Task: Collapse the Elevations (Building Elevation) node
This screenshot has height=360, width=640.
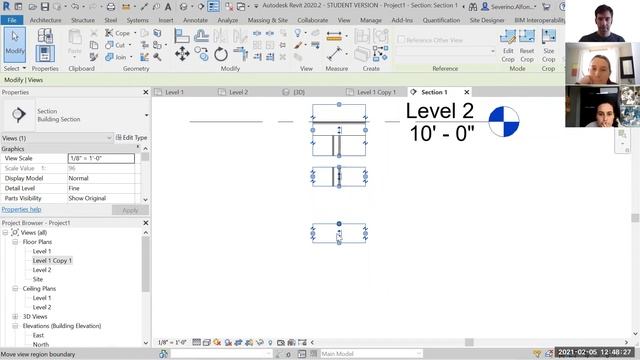Action: coord(15,326)
